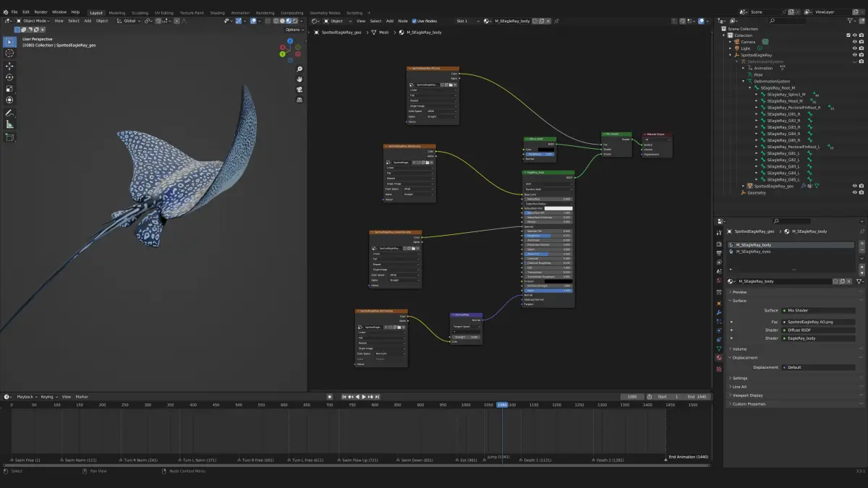Switch perspective/orthographic grid icon in viewport
The height and width of the screenshot is (488, 868).
299,100
